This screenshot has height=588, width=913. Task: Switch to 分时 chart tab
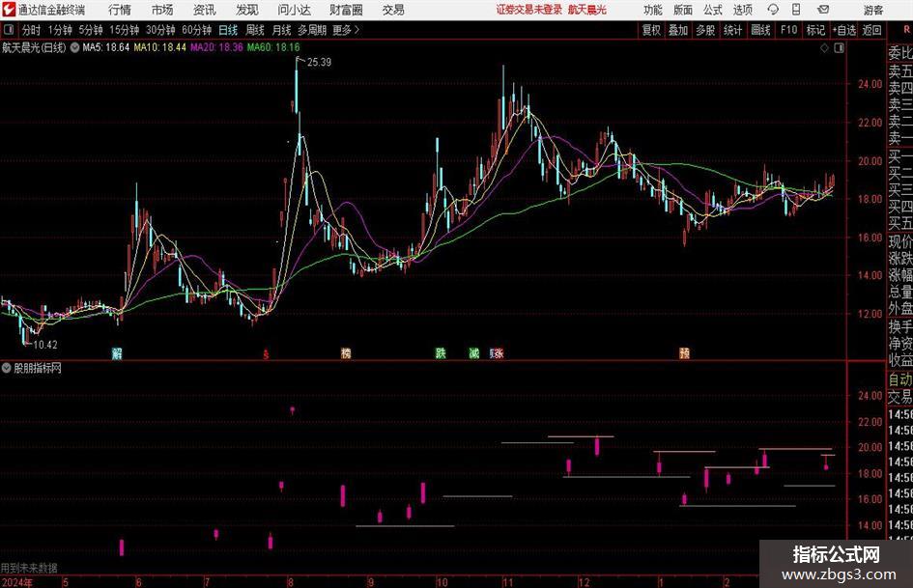[x=32, y=30]
